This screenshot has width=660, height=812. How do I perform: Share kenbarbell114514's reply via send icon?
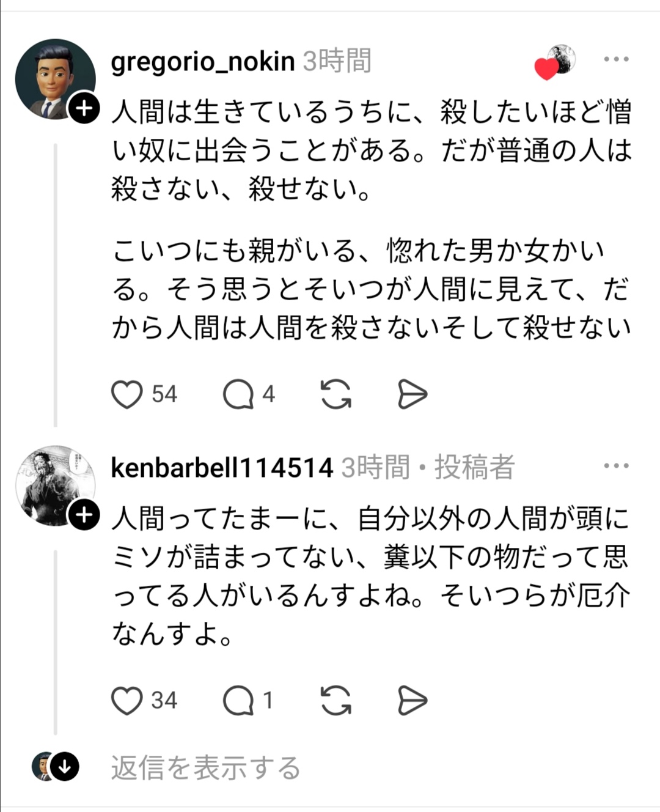[x=413, y=701]
